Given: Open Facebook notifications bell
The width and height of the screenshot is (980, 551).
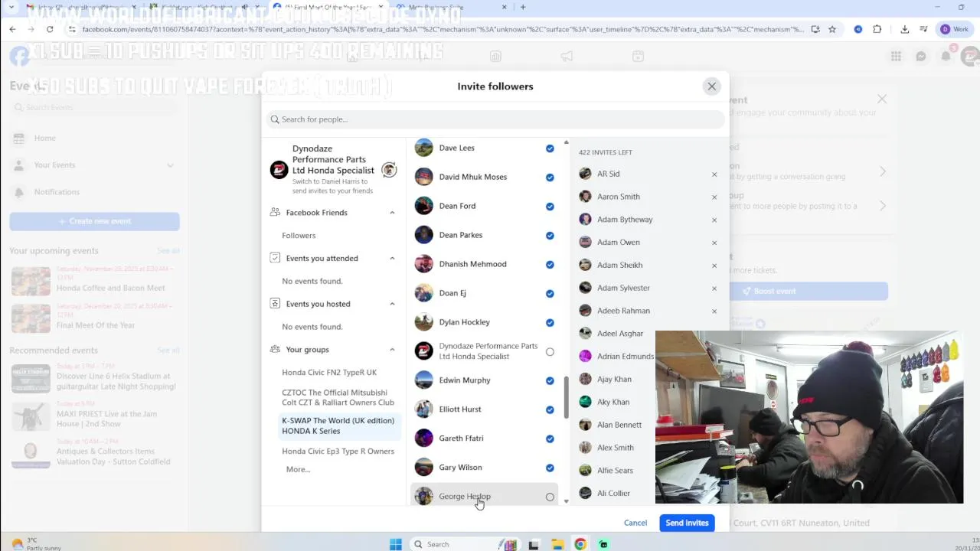Looking at the screenshot, I should (x=946, y=56).
